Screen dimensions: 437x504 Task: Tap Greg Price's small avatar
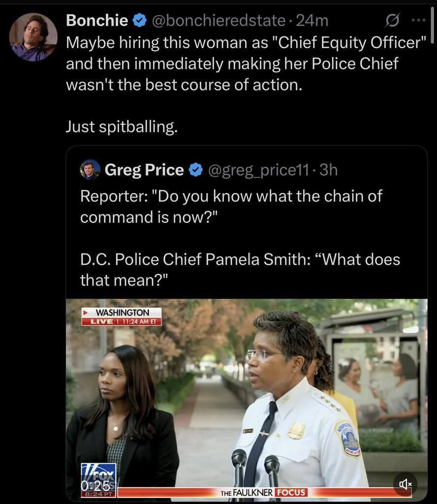click(90, 170)
